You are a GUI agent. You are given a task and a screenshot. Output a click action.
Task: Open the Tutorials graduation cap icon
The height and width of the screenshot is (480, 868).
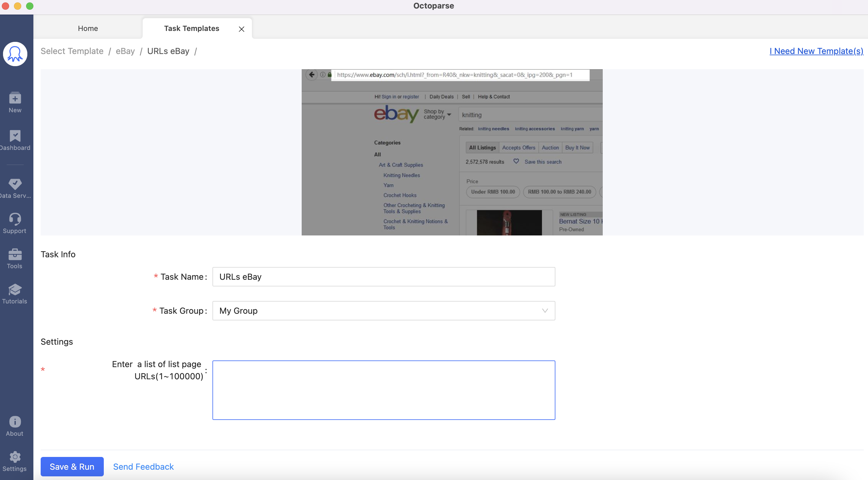pyautogui.click(x=15, y=294)
